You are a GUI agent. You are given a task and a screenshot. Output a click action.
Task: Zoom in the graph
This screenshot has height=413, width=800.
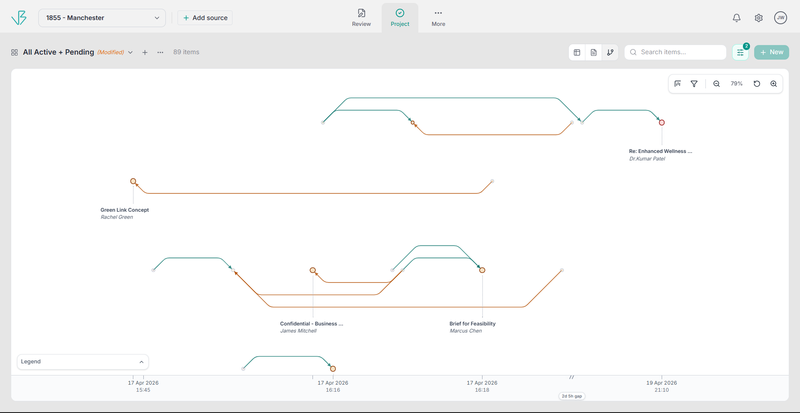point(773,84)
